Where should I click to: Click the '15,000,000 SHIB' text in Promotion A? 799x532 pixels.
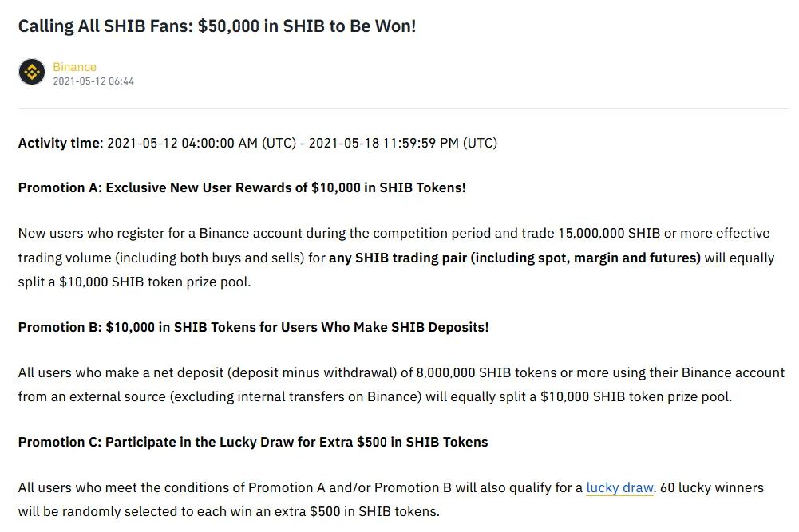pos(609,233)
